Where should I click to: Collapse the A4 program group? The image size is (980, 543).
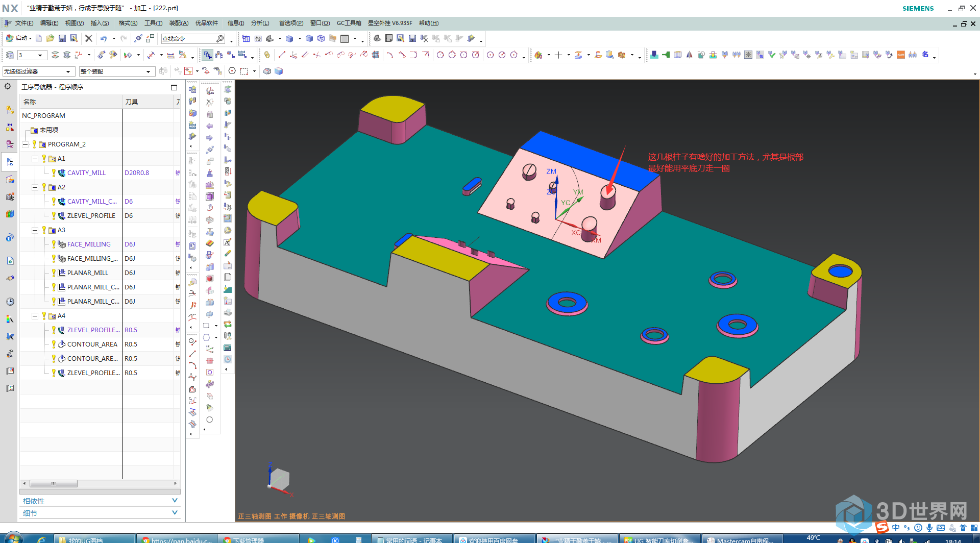point(35,316)
